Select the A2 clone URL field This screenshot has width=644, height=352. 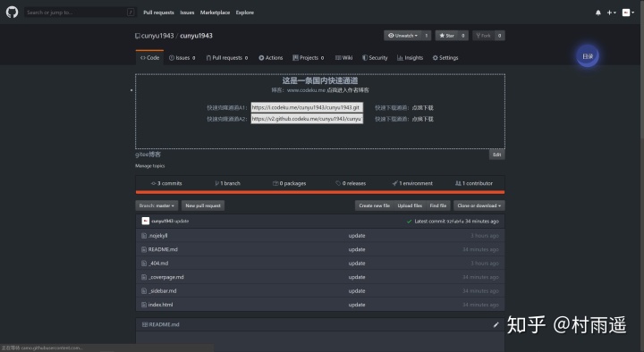pyautogui.click(x=307, y=119)
